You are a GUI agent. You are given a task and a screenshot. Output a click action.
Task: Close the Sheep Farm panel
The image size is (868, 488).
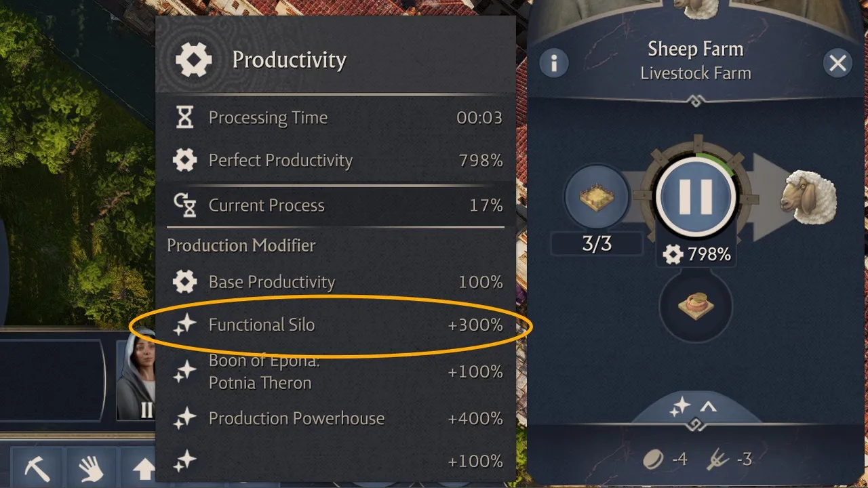click(837, 63)
